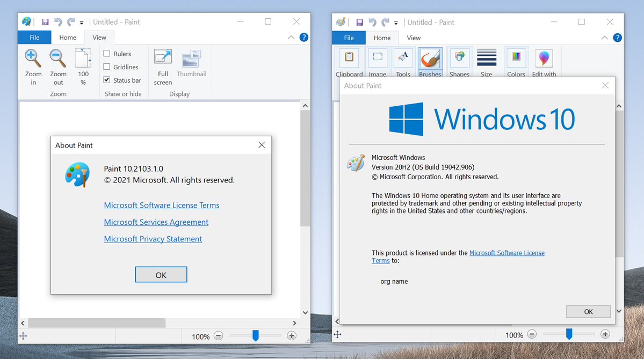Click the Save icon in right Paint title bar
The height and width of the screenshot is (359, 644).
pyautogui.click(x=359, y=22)
